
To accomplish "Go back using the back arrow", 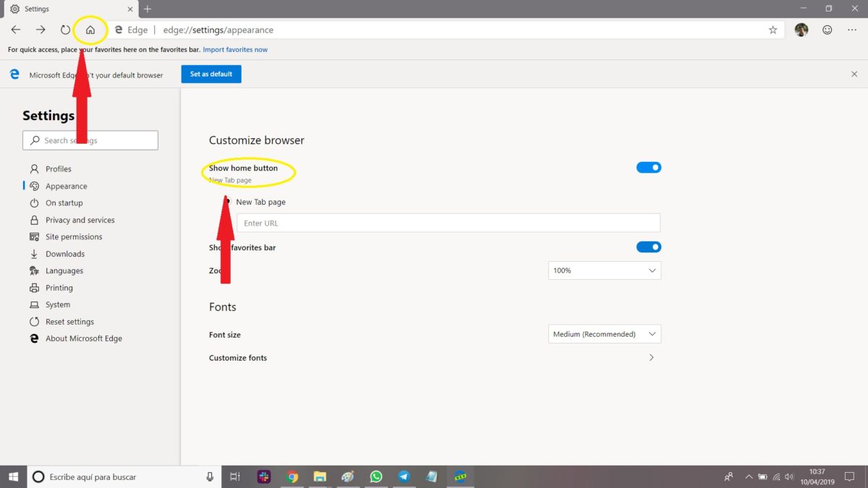I will [16, 30].
